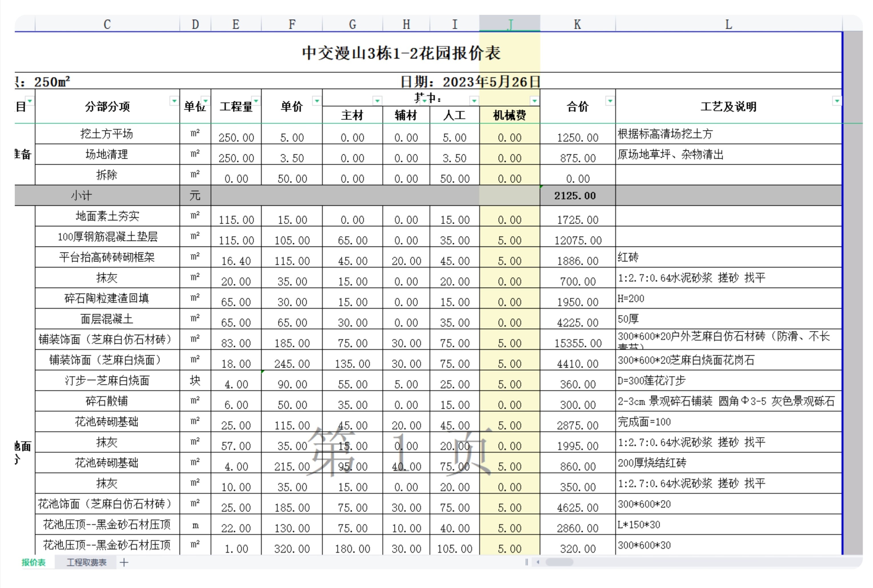Select the 面层混凝土 cell
The image size is (873, 588).
coord(107,319)
